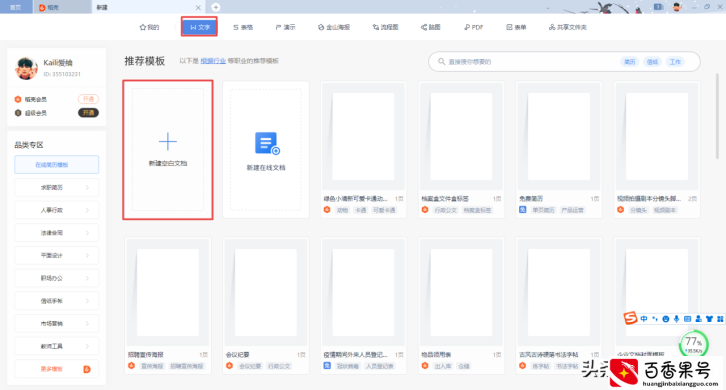Expand the 平面设计 category
Image resolution: width=726 pixels, height=390 pixels.
point(56,255)
